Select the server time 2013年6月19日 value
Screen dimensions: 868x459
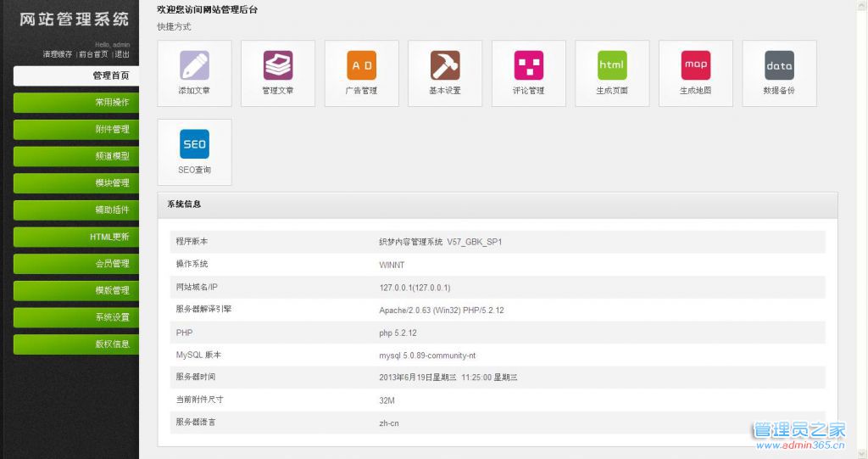[x=448, y=378]
